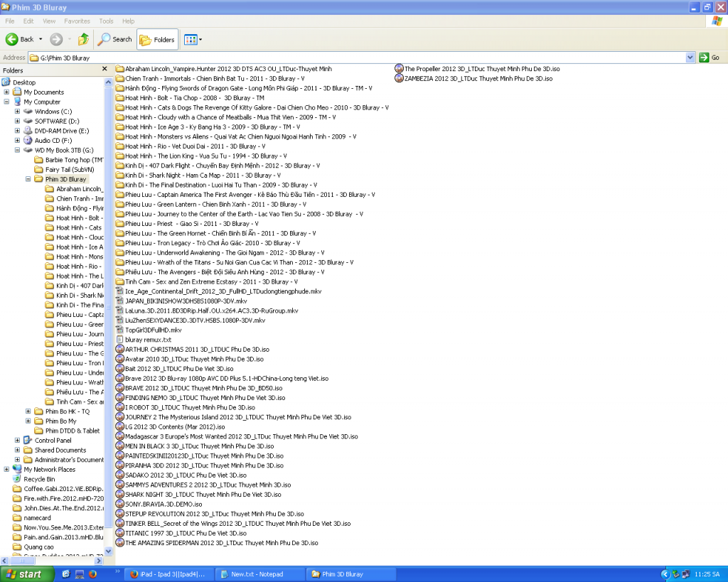Click the Forward arrow button
The width and height of the screenshot is (728, 582).
pyautogui.click(x=56, y=40)
